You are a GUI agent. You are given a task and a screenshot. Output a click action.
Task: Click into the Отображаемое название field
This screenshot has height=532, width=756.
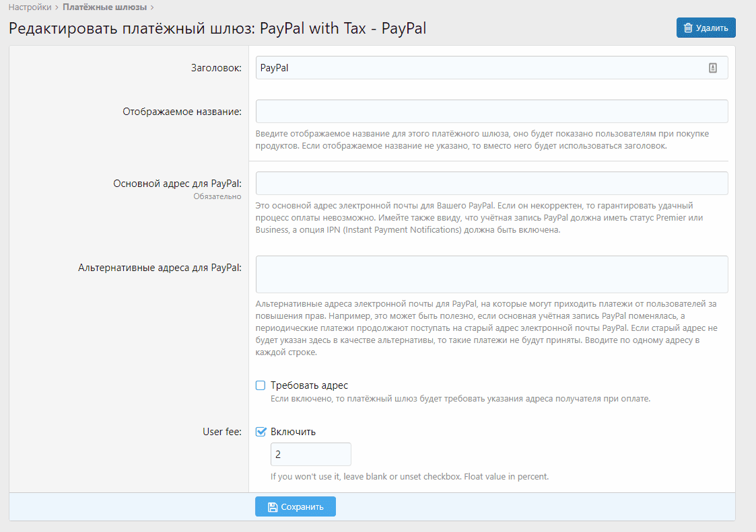(x=491, y=112)
